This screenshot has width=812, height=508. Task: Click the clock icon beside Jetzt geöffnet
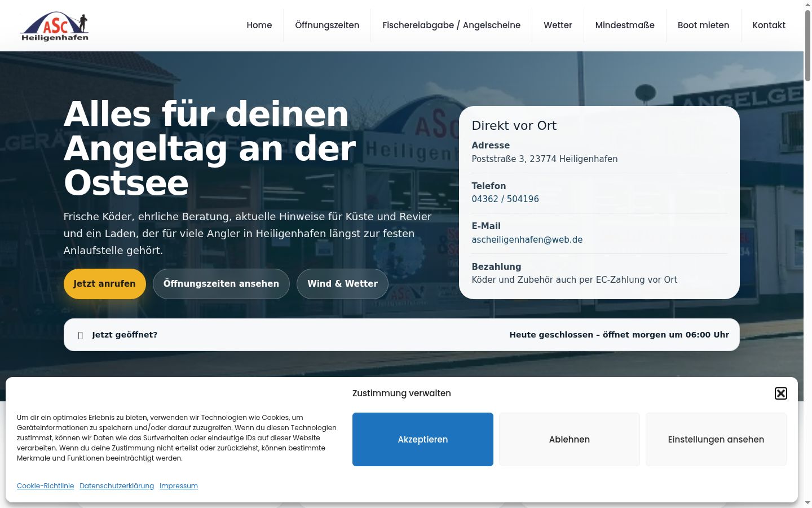[80, 335]
